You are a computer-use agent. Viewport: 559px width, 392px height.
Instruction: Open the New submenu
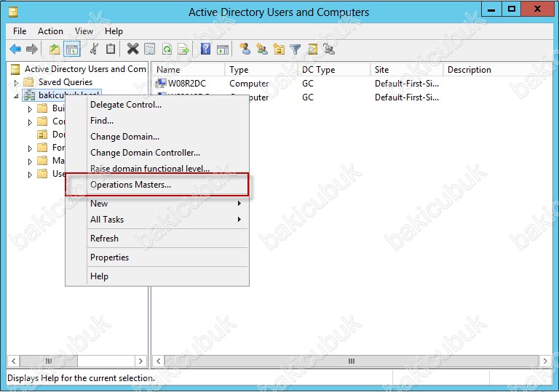157,204
